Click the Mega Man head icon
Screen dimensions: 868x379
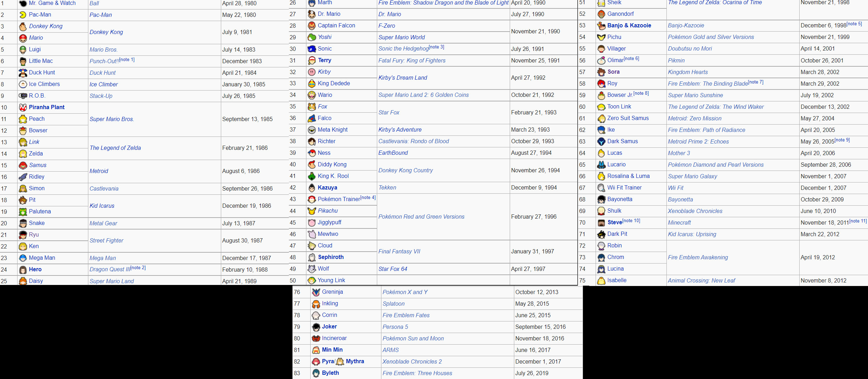(23, 258)
